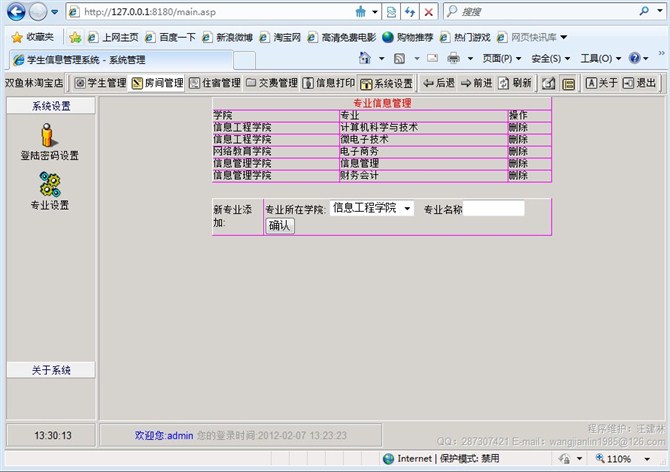The height and width of the screenshot is (472, 670).
Task: Select the 学生信息管理系统 browser tab
Action: click(x=122, y=60)
